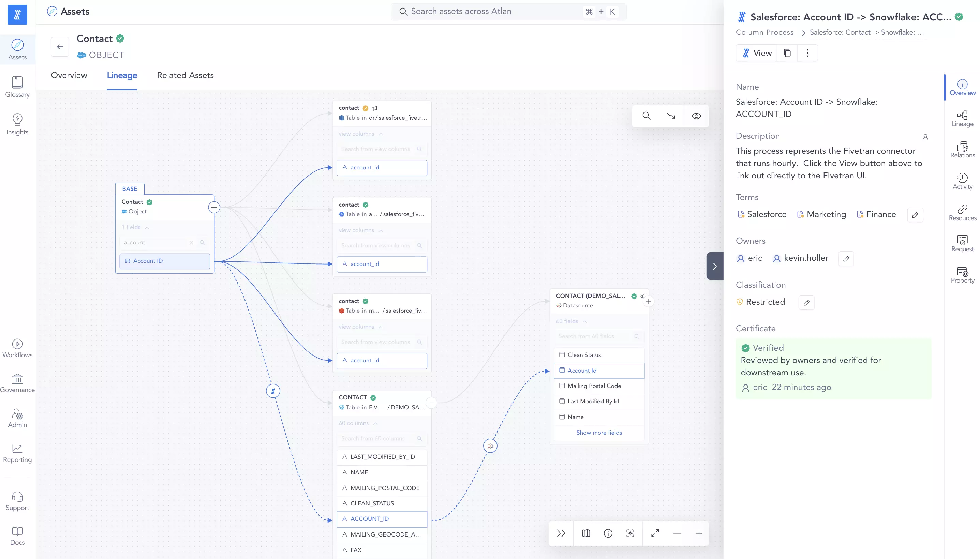Click the Fivetran process node on dashed line

273,391
